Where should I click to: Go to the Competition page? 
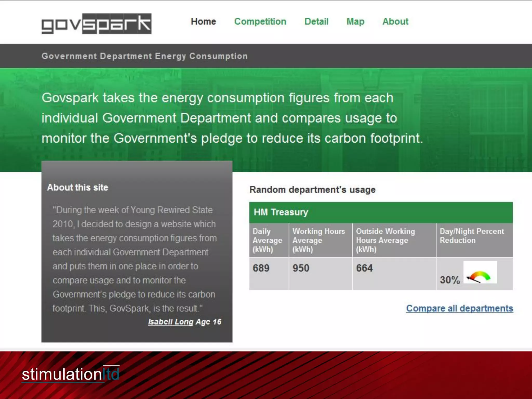260,22
